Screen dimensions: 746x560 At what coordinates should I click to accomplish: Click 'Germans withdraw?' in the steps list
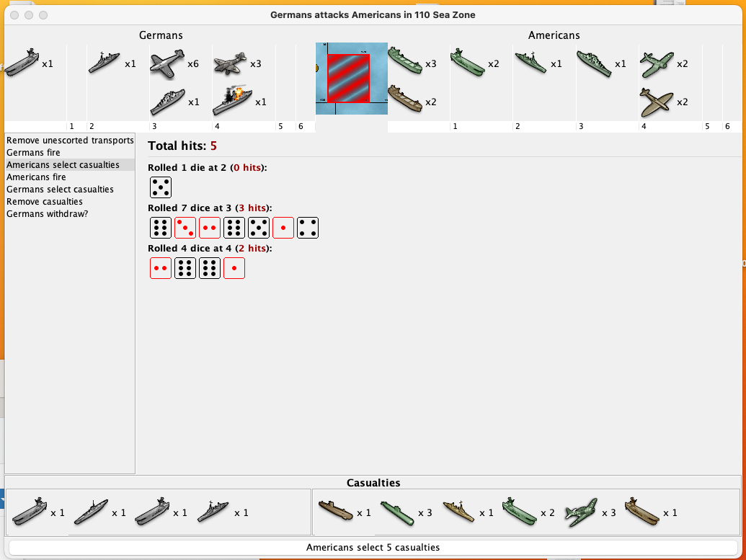point(47,214)
